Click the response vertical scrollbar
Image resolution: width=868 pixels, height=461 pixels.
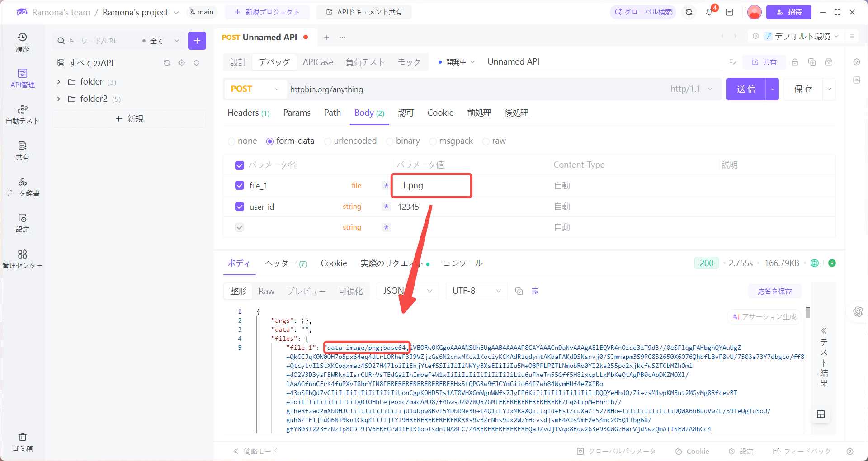pyautogui.click(x=807, y=312)
